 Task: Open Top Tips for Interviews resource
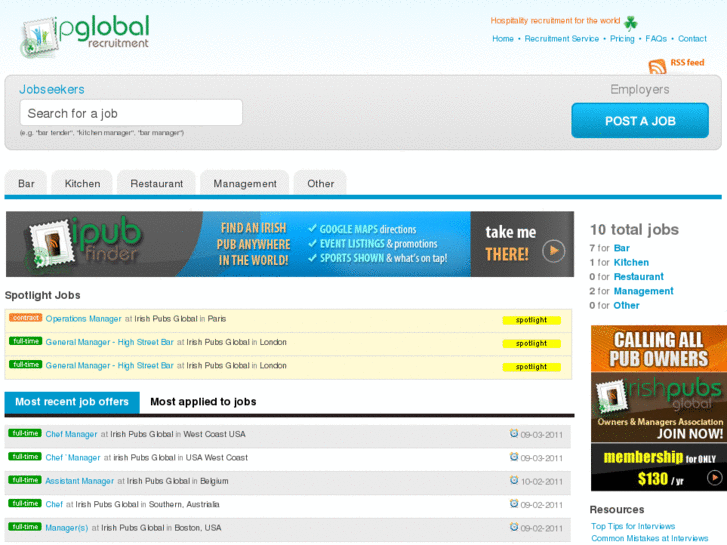633,526
